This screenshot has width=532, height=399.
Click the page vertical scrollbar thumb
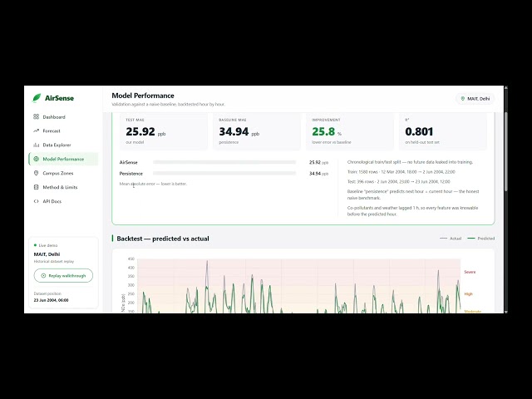tap(506, 151)
